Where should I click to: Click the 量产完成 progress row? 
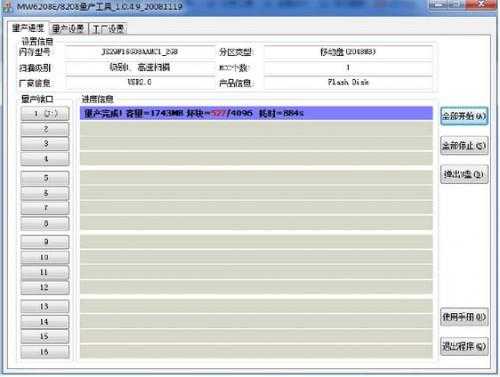click(x=256, y=113)
